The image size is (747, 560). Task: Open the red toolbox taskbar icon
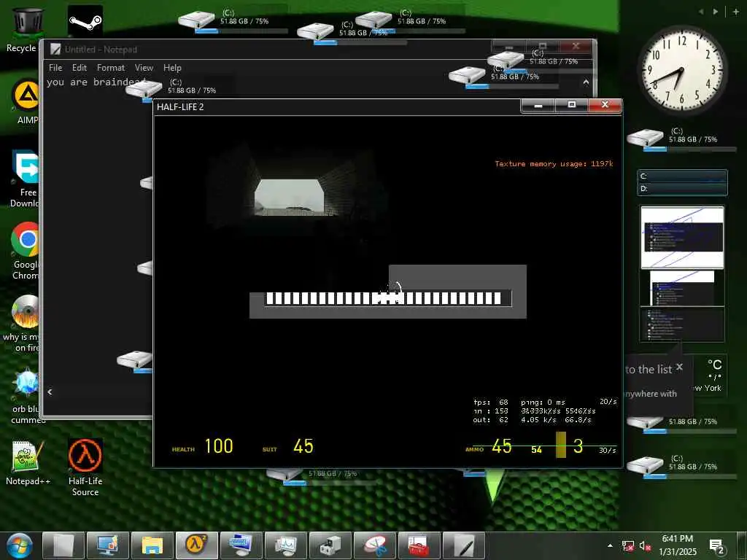point(419,545)
